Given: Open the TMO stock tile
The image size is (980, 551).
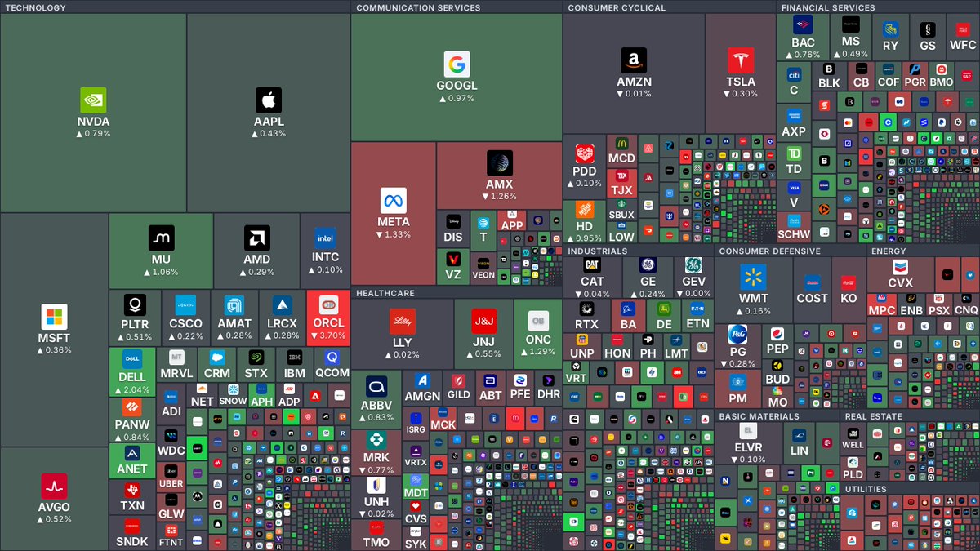Looking at the screenshot, I should click(376, 535).
